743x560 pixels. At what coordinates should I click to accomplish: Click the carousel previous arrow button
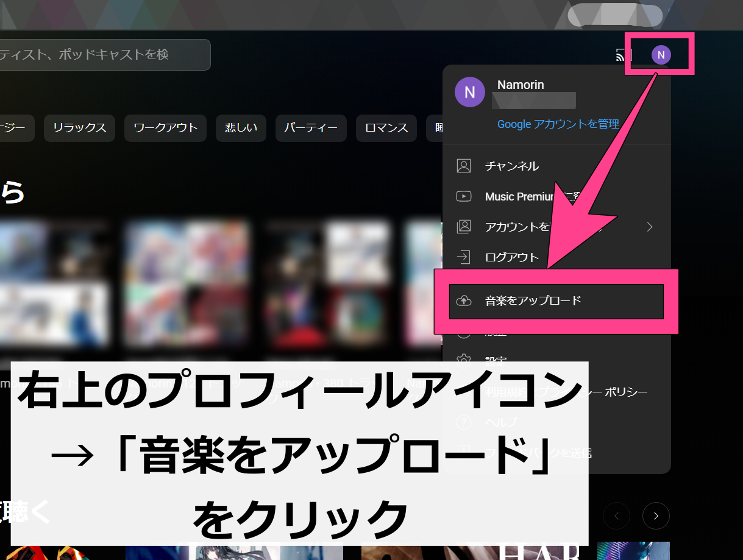pyautogui.click(x=616, y=516)
